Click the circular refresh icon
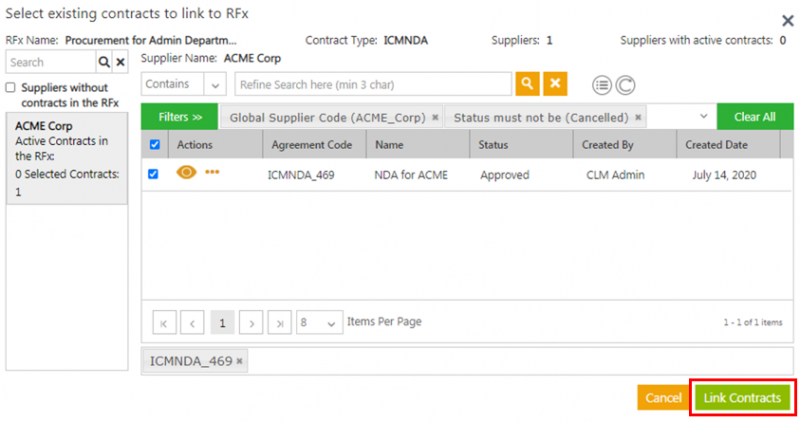 point(626,85)
